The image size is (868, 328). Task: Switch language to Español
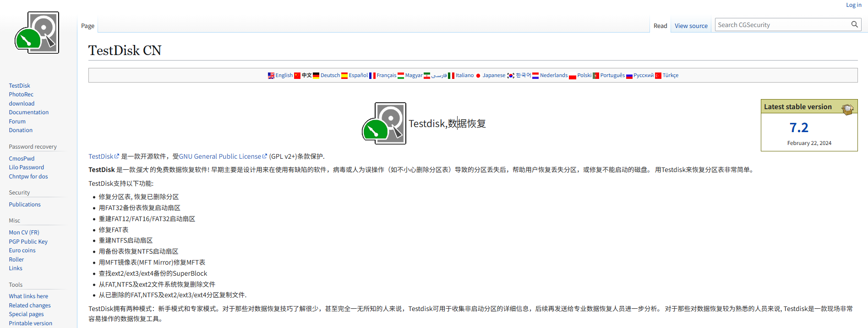coord(358,75)
